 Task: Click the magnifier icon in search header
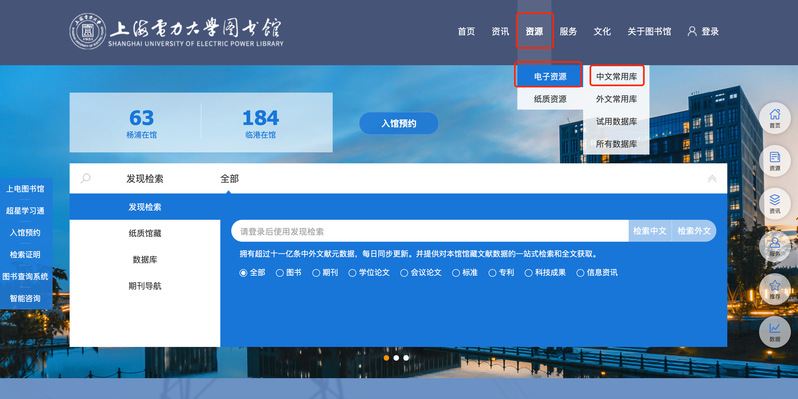86,178
